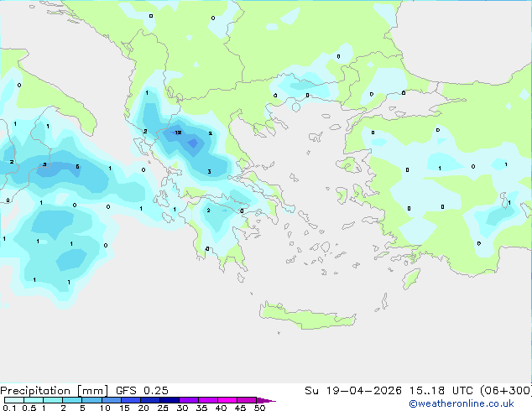The height and width of the screenshot is (411, 532).
Task: Click the over-50 mm arrow tip of legend
Action: [x=266, y=400]
